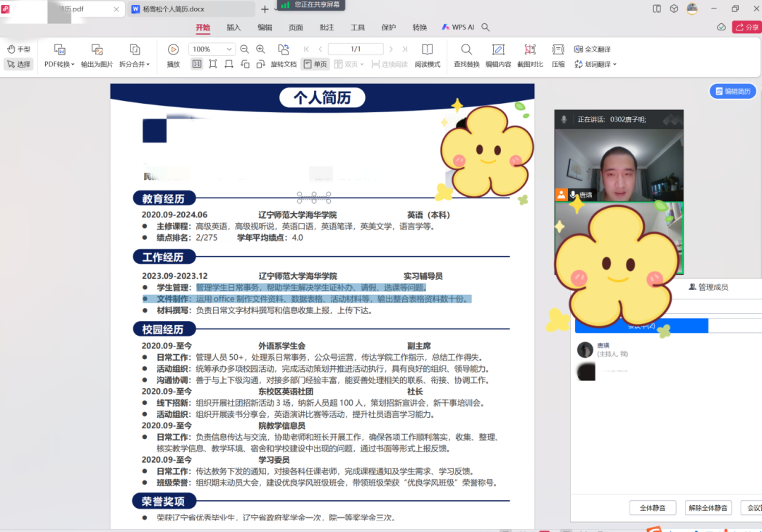Open the 保护 ribbon tab
Viewport: 762px width, 532px height.
click(x=389, y=28)
